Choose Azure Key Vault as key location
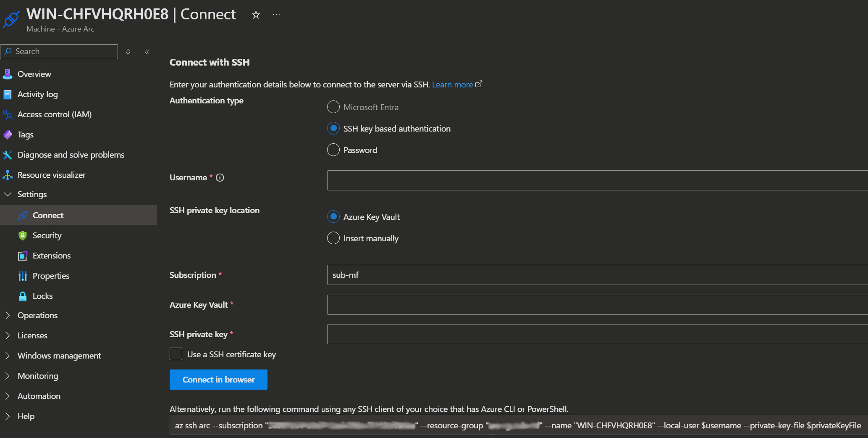Viewport: 868px width, 438px height. tap(333, 216)
